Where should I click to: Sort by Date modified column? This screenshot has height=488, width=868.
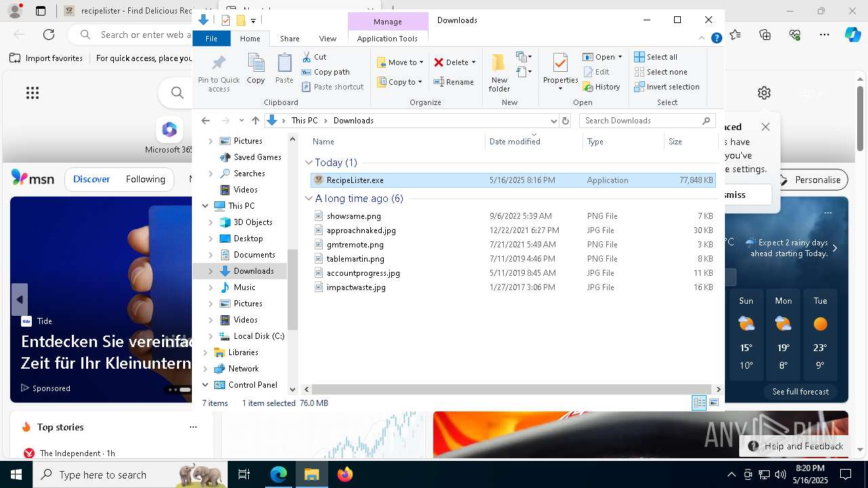[x=533, y=142]
